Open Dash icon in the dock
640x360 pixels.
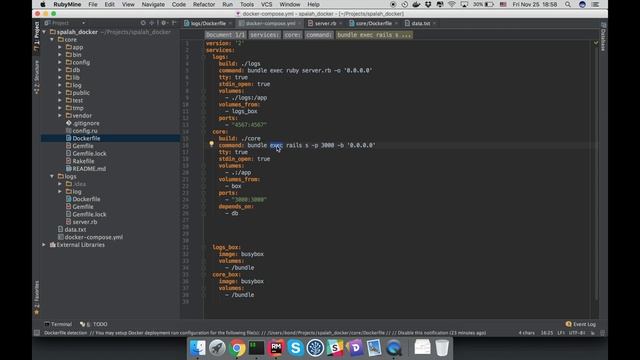click(354, 348)
